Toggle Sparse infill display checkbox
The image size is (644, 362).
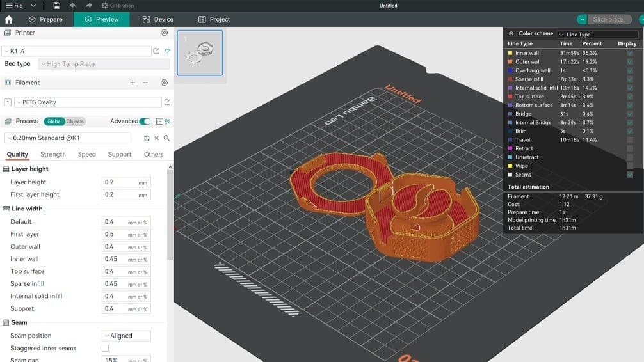point(630,79)
